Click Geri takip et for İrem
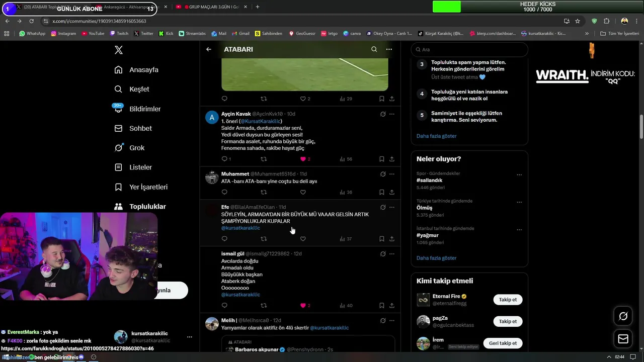Image resolution: width=644 pixels, height=362 pixels. (x=503, y=343)
